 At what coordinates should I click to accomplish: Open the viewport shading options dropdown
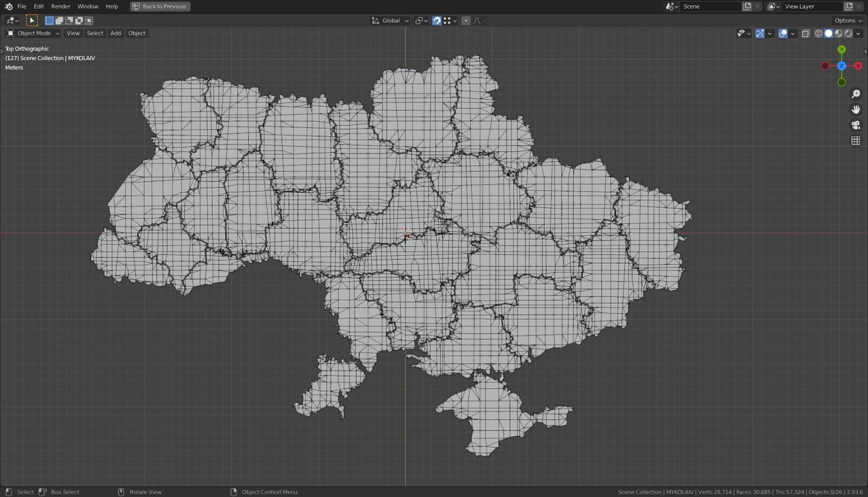(x=859, y=33)
